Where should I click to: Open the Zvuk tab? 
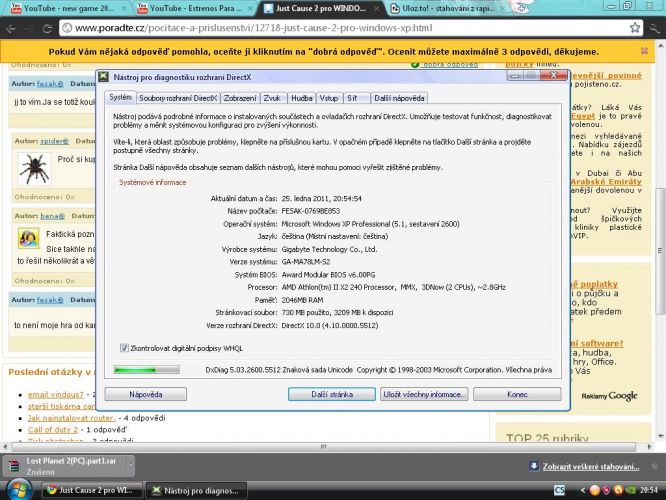tap(272, 98)
